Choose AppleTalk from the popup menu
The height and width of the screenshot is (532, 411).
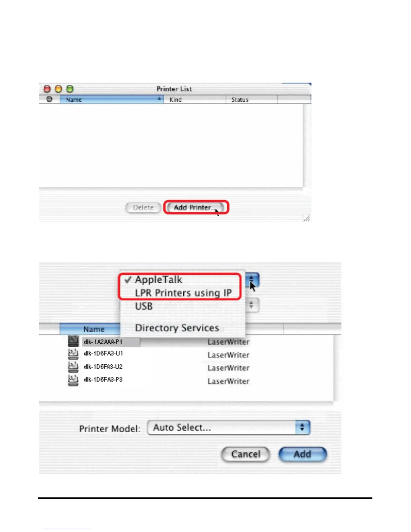[x=158, y=279]
